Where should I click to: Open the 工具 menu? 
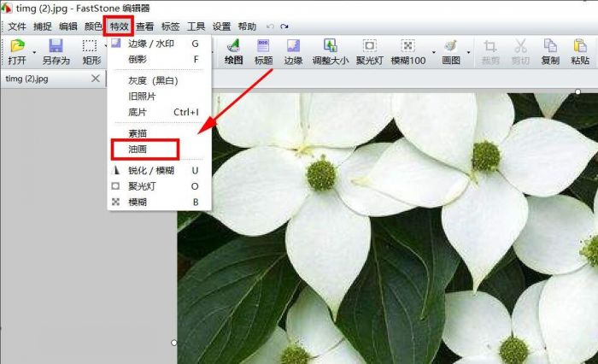coord(196,26)
